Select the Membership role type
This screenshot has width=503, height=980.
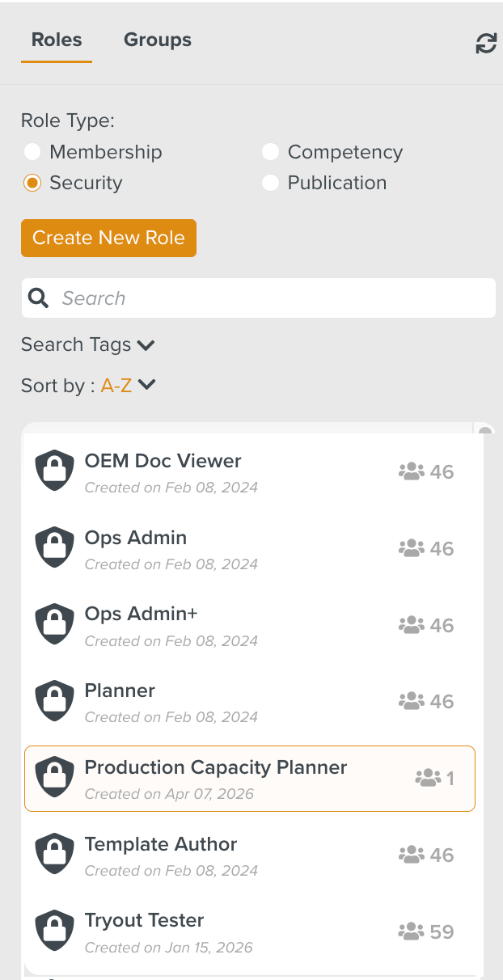[x=32, y=152]
